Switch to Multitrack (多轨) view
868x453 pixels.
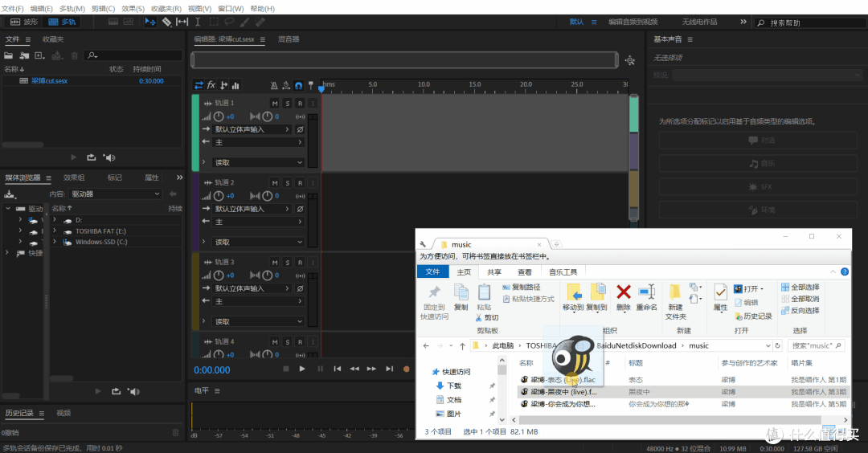point(62,22)
